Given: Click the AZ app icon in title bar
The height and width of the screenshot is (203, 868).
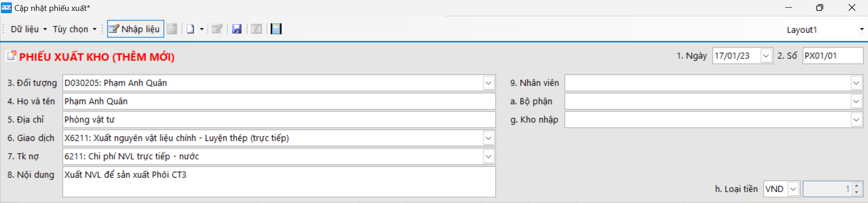Looking at the screenshot, I should point(6,8).
